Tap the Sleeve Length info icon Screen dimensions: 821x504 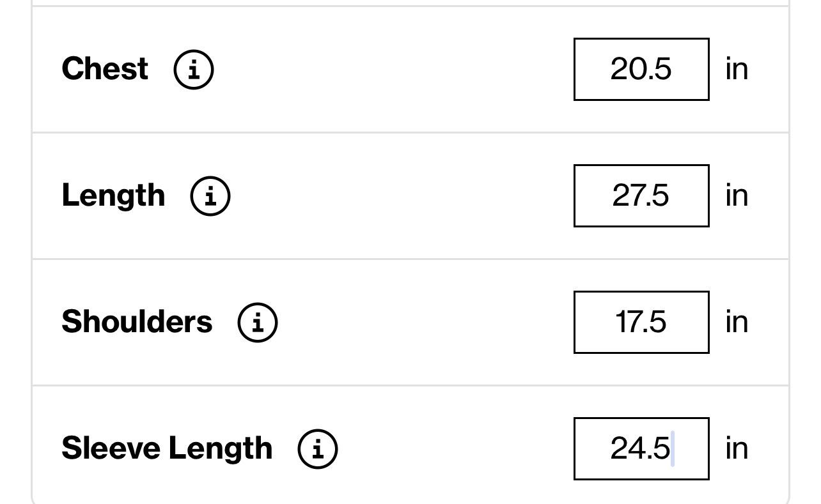coord(318,448)
